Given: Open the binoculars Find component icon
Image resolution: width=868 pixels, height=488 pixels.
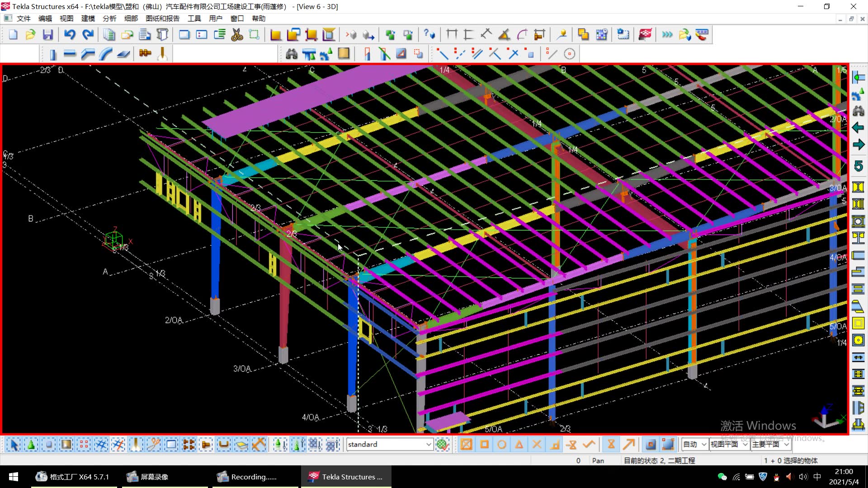Looking at the screenshot, I should click(292, 54).
